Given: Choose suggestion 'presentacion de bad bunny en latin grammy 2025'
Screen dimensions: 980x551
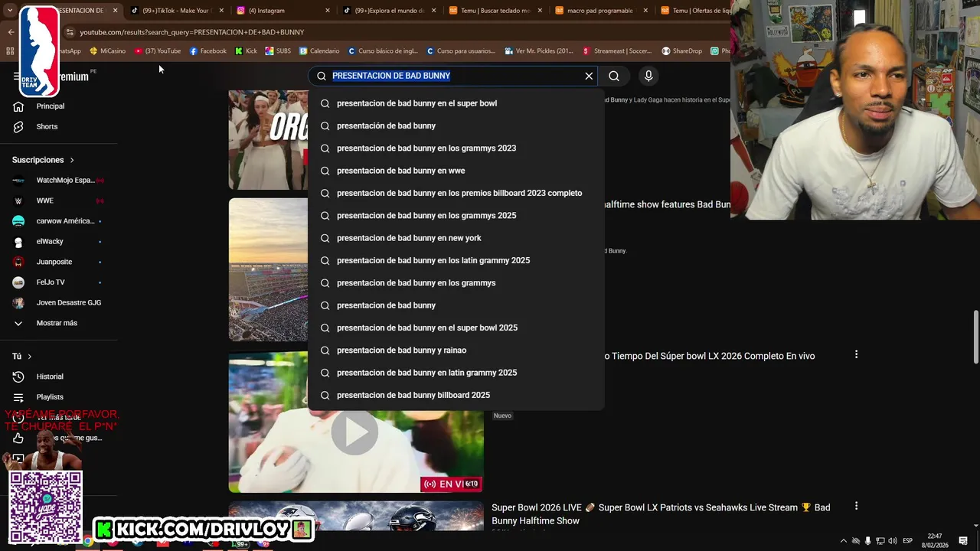Looking at the screenshot, I should pyautogui.click(x=456, y=373).
